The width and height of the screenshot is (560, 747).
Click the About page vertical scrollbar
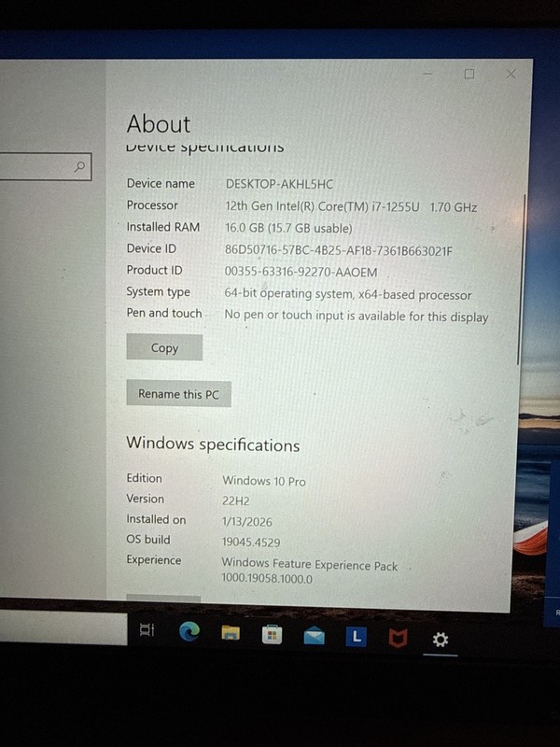point(521,279)
